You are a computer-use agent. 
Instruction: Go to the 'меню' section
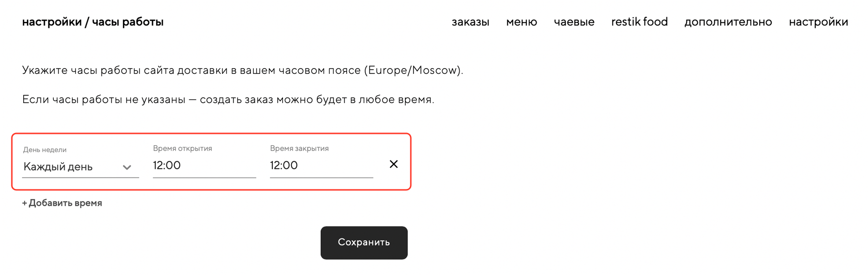click(521, 22)
